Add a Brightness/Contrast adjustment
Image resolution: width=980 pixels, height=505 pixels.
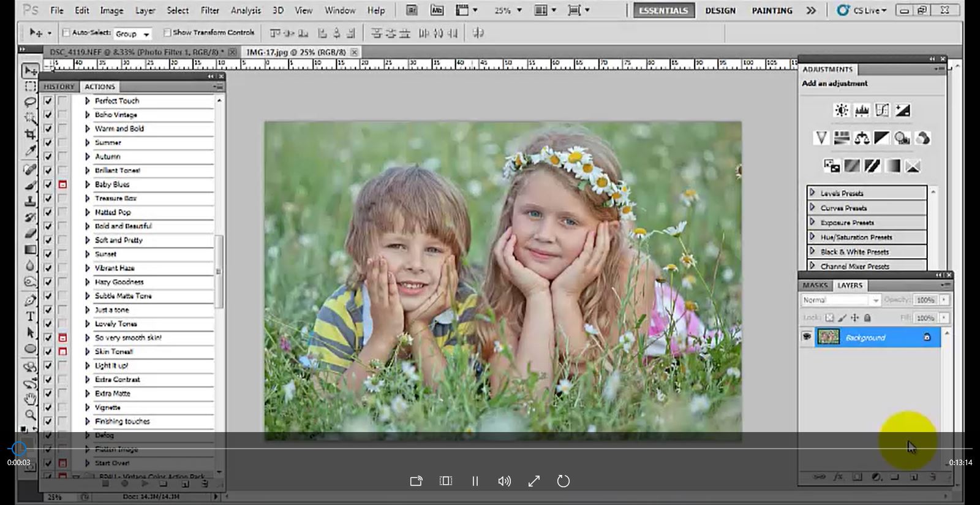point(842,110)
